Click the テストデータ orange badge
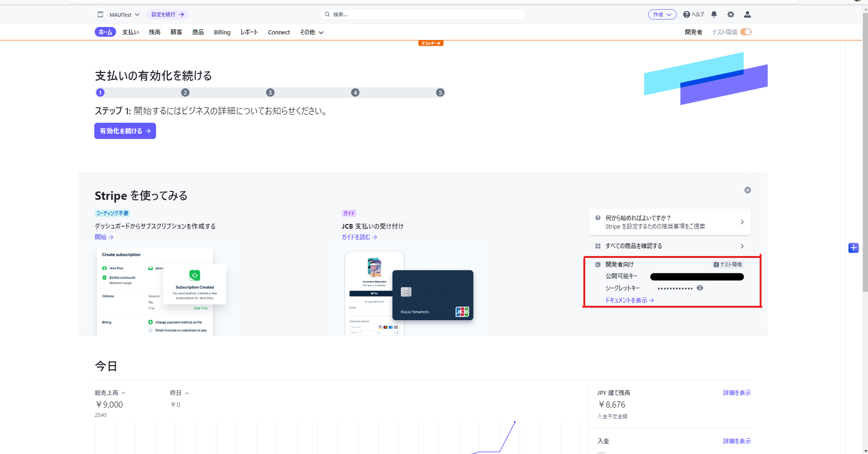This screenshot has width=868, height=454. click(x=431, y=43)
